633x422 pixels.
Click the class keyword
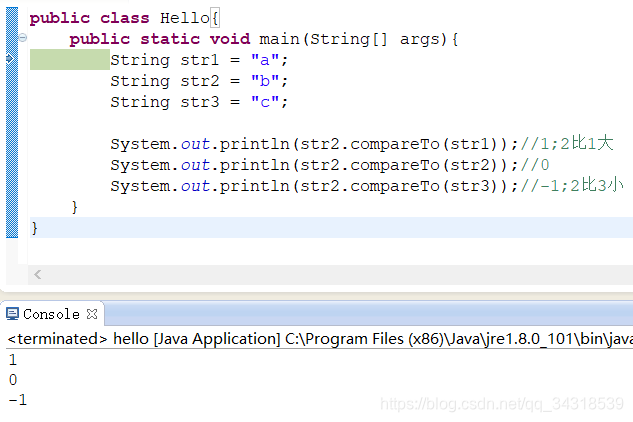coord(125,18)
